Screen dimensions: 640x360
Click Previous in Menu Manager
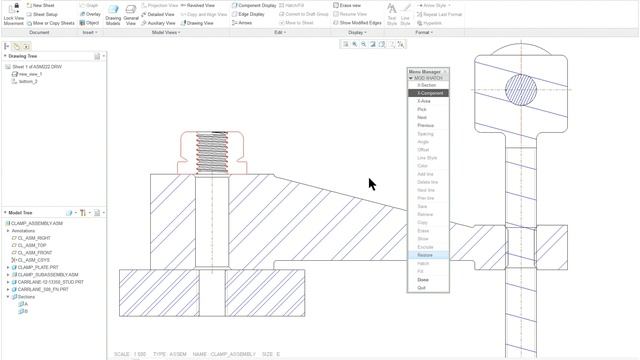428,126
